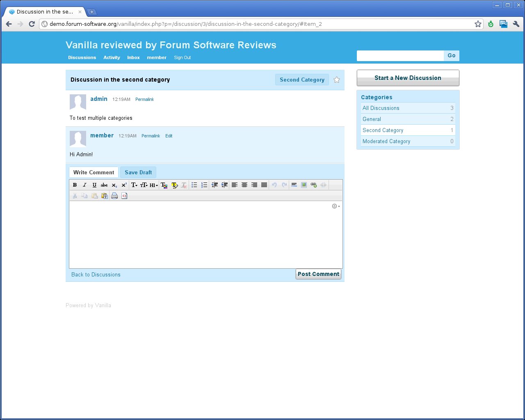Image resolution: width=525 pixels, height=420 pixels.
Task: Open Activity from top menu
Action: (112, 57)
